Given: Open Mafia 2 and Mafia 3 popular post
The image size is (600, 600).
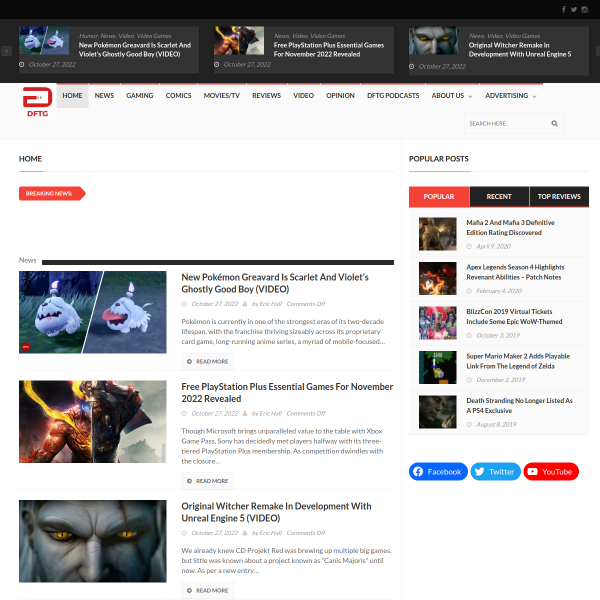Looking at the screenshot, I should 510,228.
